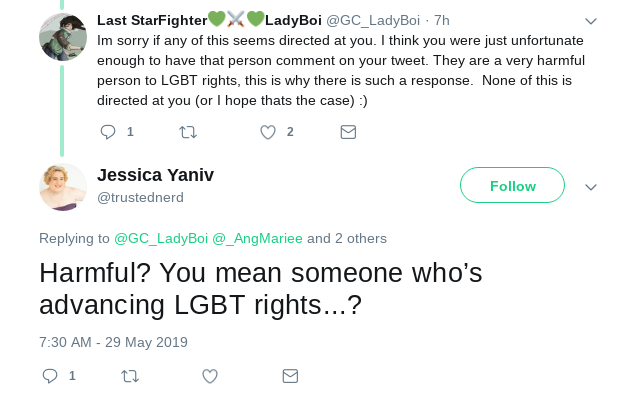Open the 7h timestamp on the first tweet
This screenshot has width=633, height=413.
click(x=442, y=21)
